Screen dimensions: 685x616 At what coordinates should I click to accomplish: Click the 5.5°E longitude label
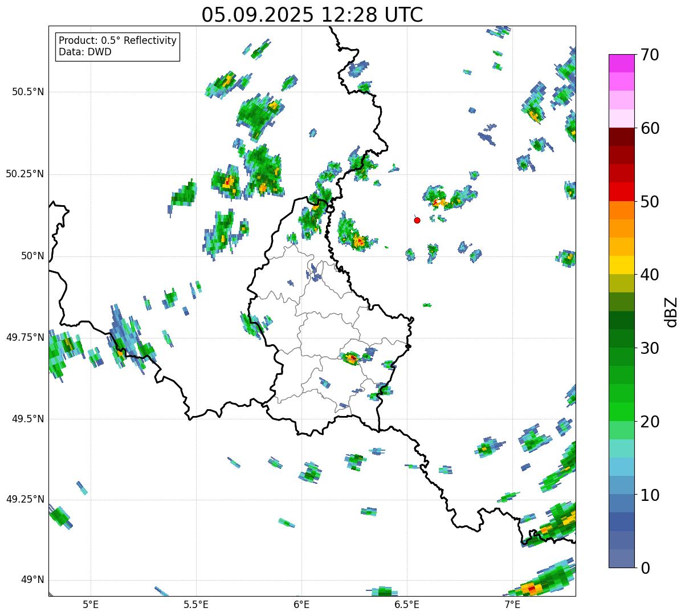196,605
